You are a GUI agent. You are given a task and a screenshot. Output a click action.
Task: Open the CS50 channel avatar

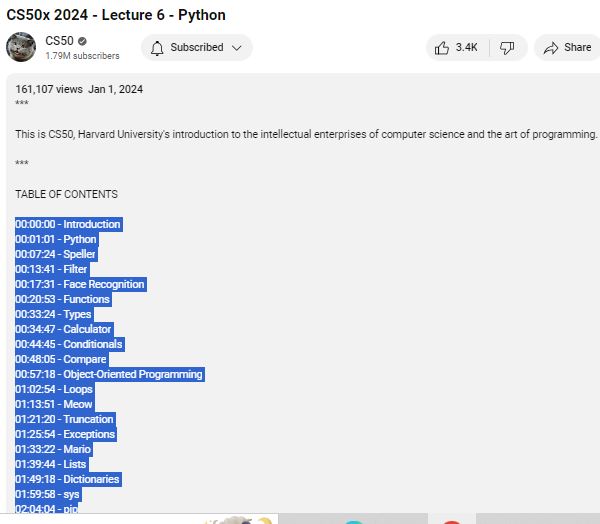(x=21, y=47)
